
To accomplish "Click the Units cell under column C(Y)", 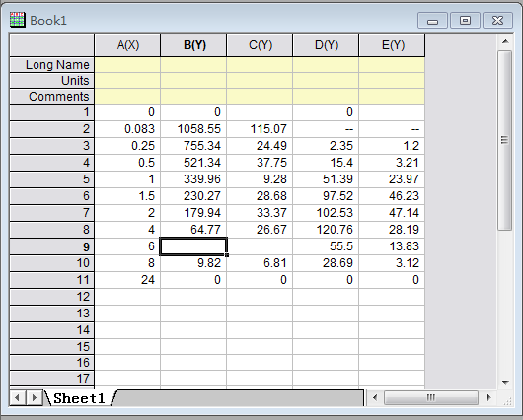I will click(x=260, y=80).
